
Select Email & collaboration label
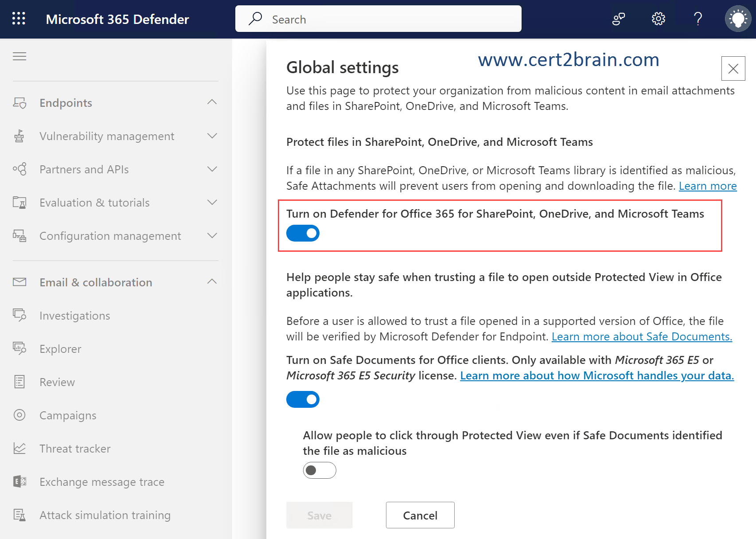coord(96,282)
